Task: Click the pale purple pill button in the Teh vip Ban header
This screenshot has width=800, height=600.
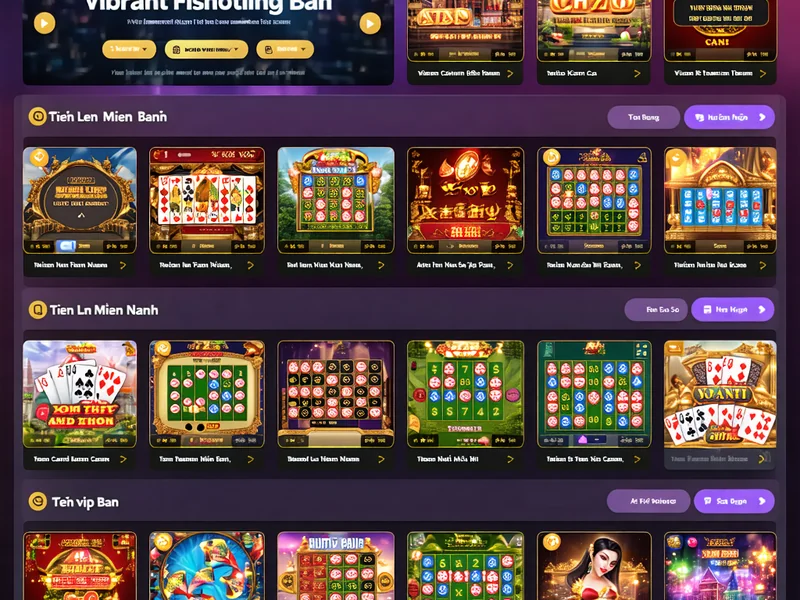Action: tap(648, 502)
